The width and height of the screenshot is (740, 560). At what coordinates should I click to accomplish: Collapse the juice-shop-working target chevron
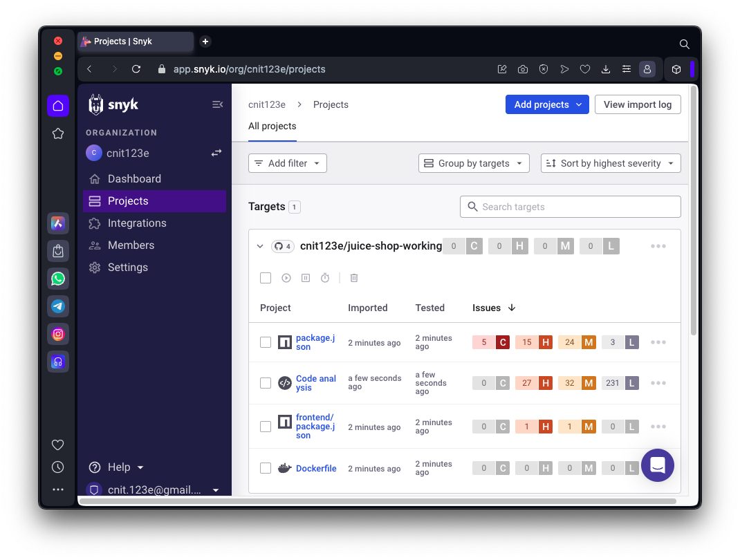(259, 246)
